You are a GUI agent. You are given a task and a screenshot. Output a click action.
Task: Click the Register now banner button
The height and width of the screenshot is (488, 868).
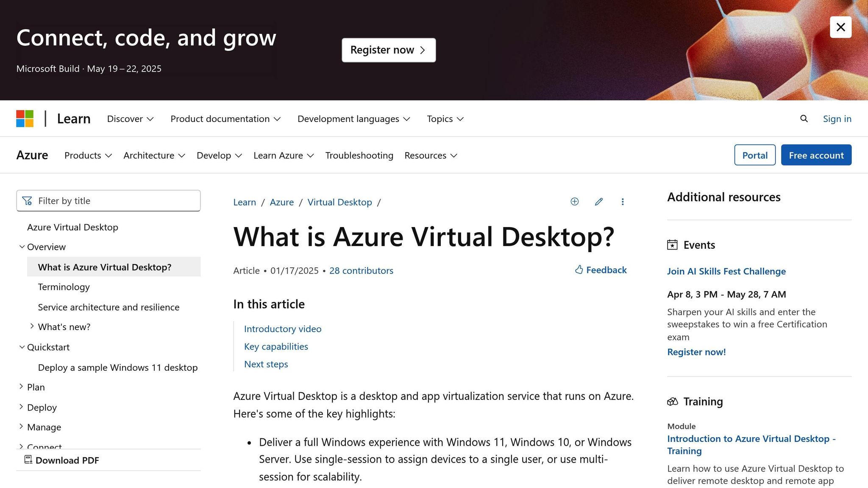(388, 50)
